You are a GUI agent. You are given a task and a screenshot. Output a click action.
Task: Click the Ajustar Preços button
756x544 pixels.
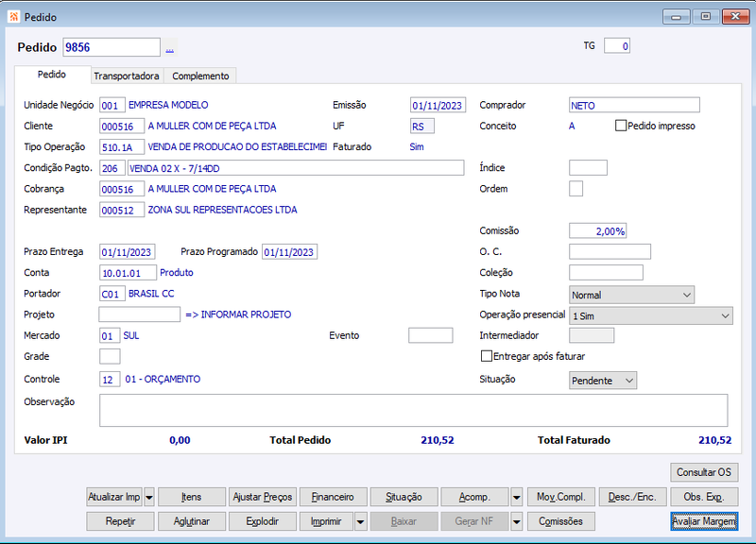[263, 497]
